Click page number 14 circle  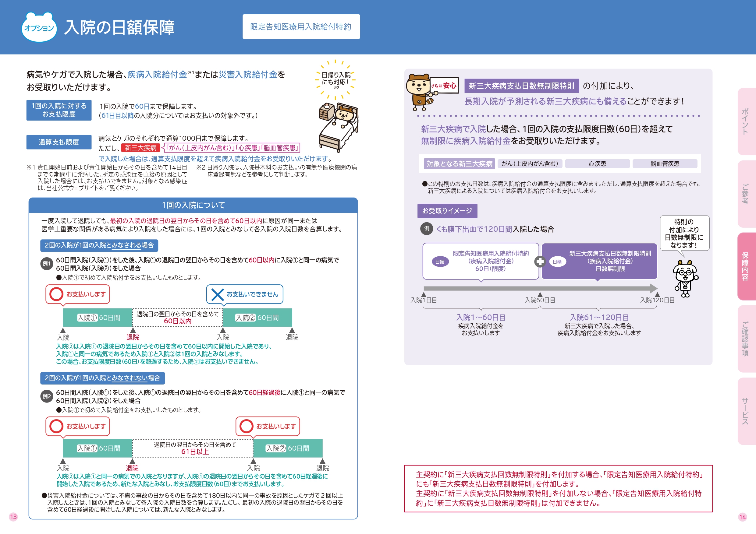coord(742,517)
